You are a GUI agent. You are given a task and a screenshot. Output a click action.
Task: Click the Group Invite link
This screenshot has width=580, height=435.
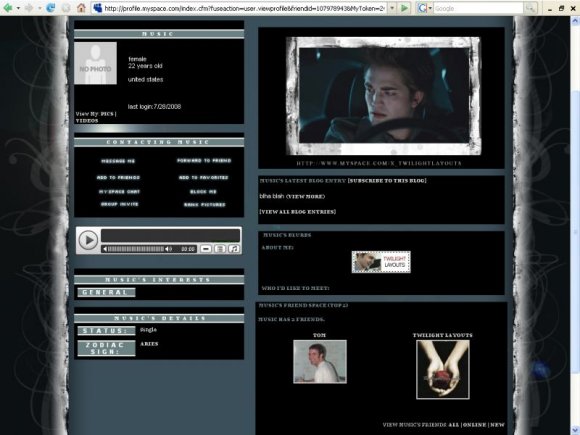119,204
